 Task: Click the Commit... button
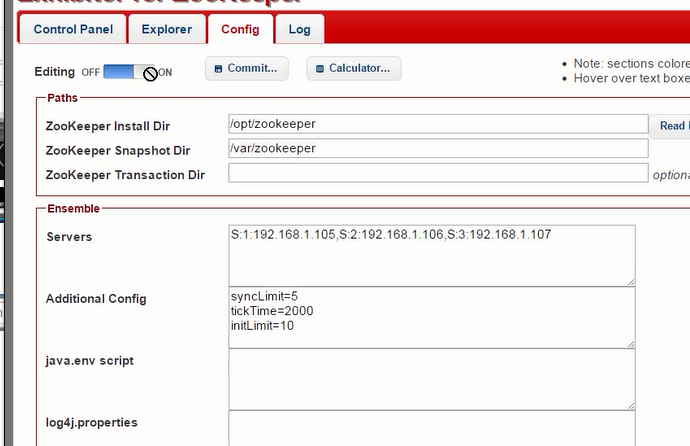tap(246, 68)
